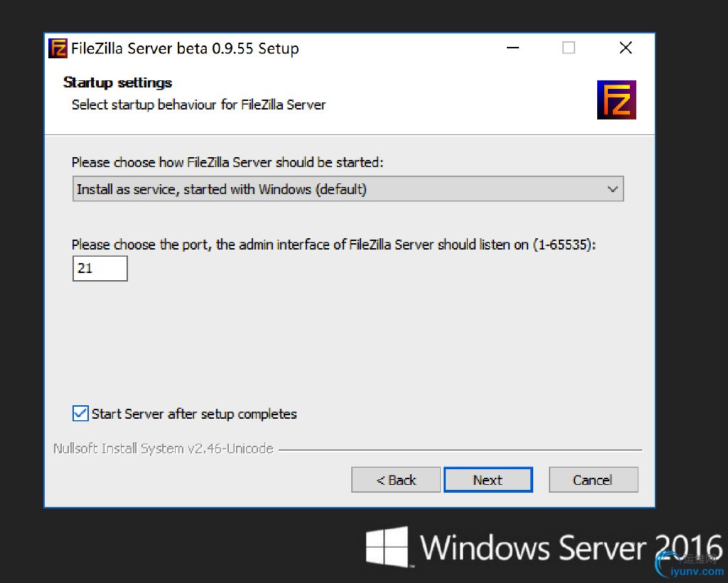
Task: Click the admin interface port label text
Action: tap(333, 245)
